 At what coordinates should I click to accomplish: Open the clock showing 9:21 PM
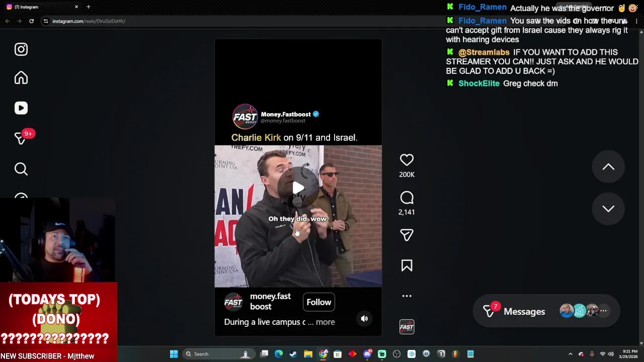tap(630, 354)
